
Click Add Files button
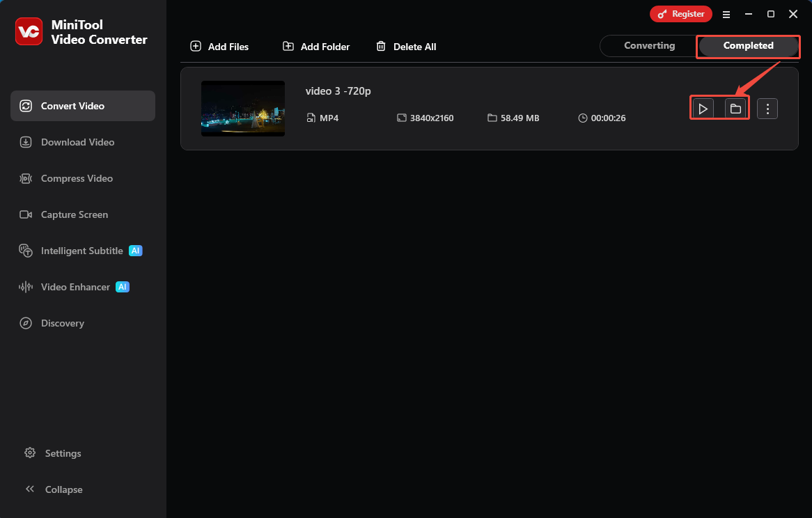219,47
